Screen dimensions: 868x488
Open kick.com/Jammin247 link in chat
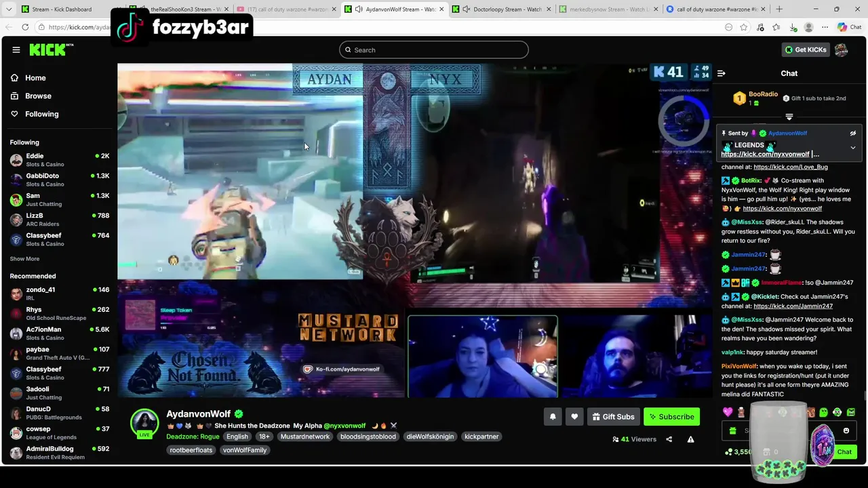(x=793, y=306)
